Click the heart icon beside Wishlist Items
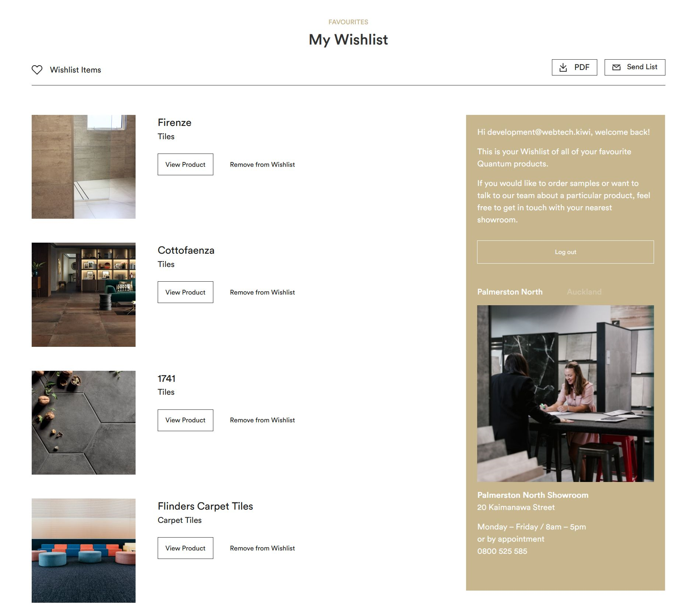This screenshot has height=616, width=686. pyautogui.click(x=37, y=70)
